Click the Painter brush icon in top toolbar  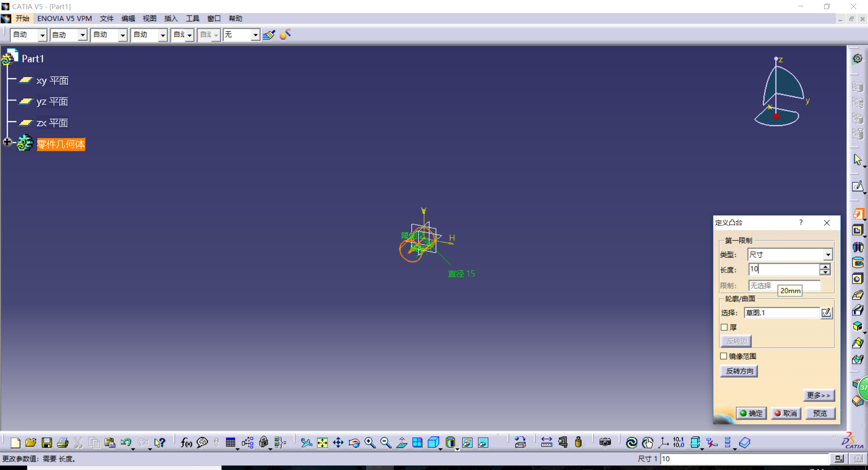tap(269, 35)
